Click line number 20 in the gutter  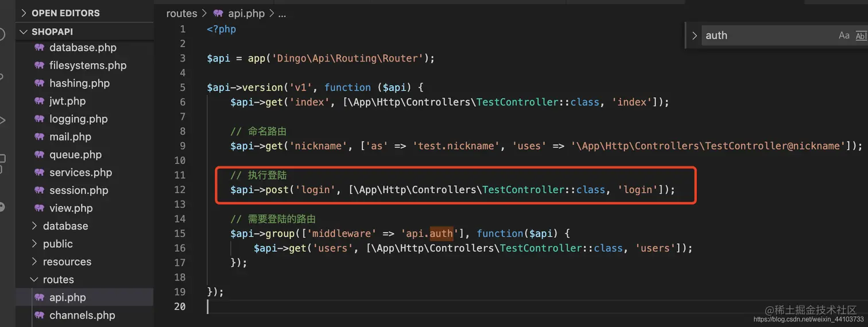(x=180, y=306)
